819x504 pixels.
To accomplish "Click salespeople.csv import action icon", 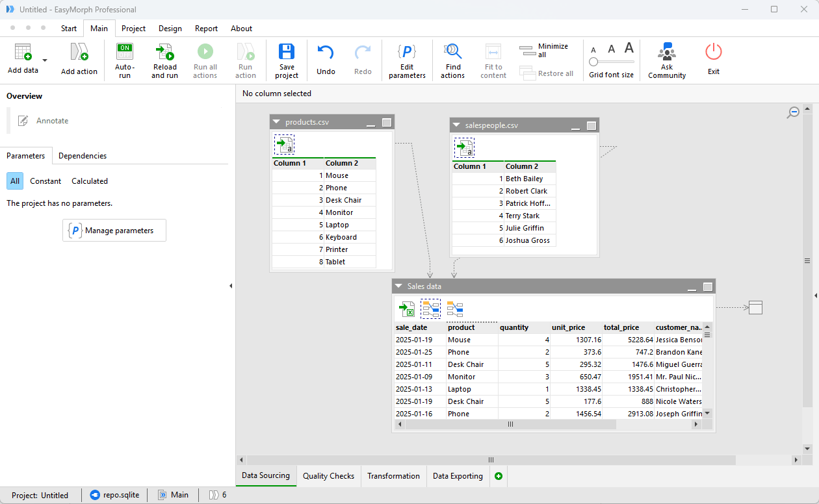I will tap(464, 148).
